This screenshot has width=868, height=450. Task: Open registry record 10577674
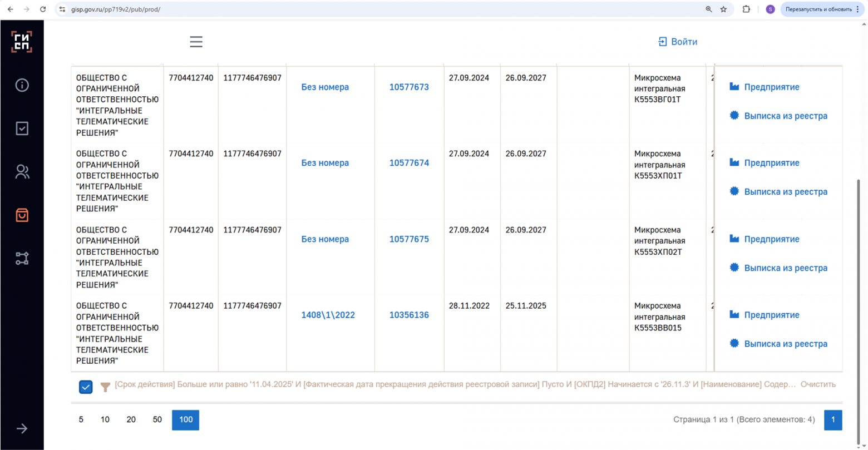pos(409,163)
